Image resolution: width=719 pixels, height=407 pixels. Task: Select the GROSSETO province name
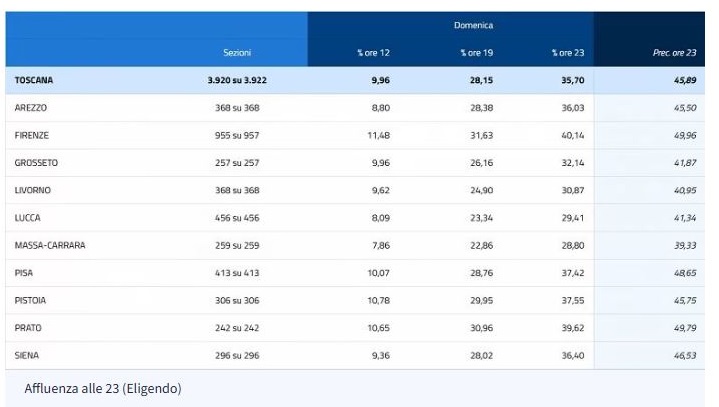[36, 163]
